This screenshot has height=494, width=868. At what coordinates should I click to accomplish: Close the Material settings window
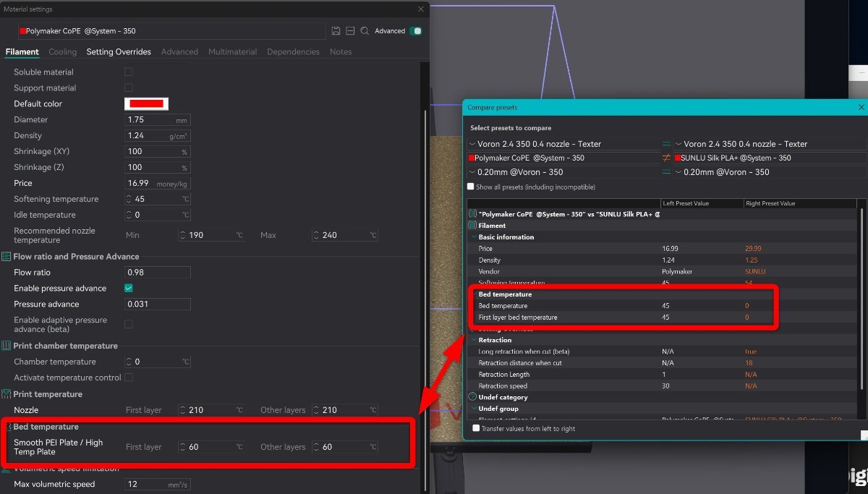tap(421, 9)
